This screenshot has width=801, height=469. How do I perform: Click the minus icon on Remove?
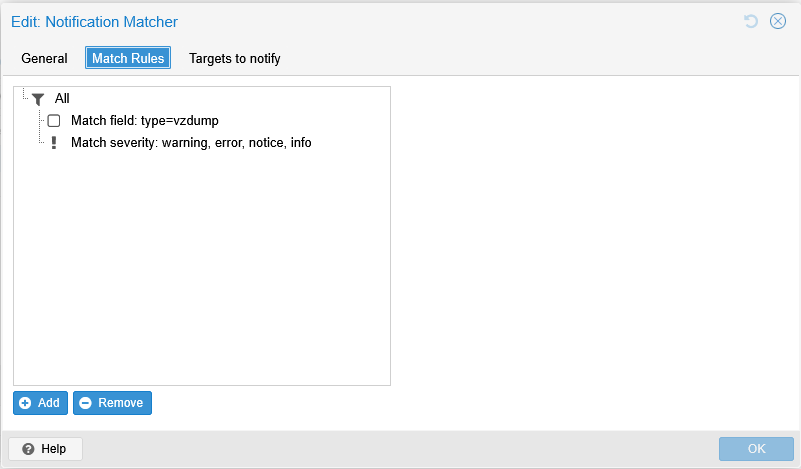tap(85, 403)
